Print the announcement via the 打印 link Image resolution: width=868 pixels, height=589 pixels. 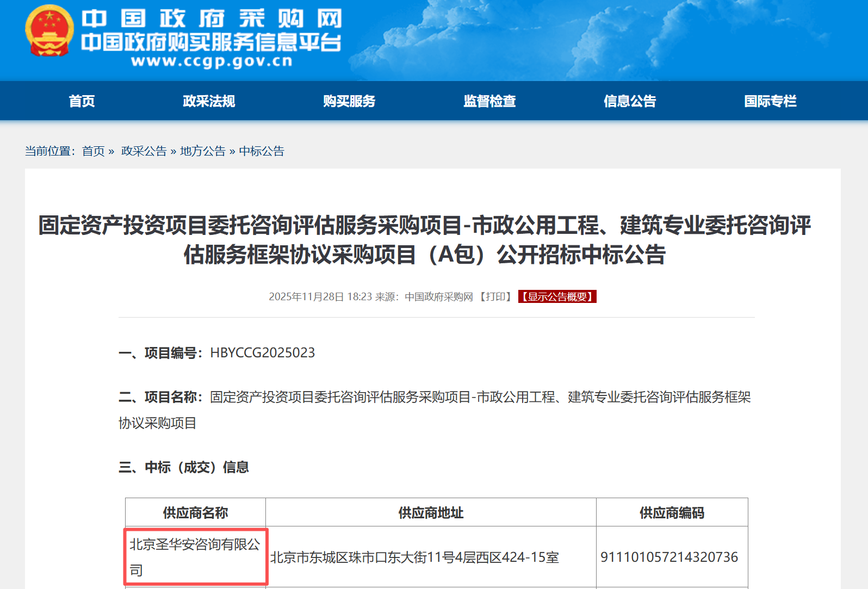(x=495, y=297)
